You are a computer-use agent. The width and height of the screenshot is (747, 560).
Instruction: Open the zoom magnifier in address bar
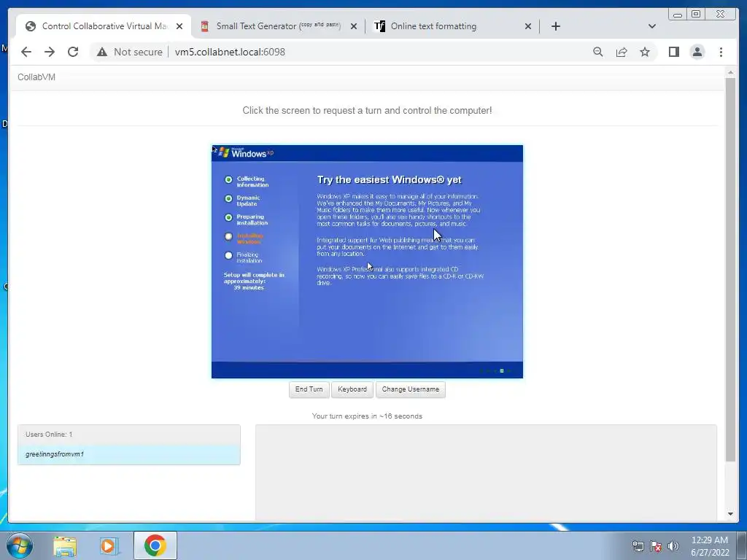tap(598, 52)
